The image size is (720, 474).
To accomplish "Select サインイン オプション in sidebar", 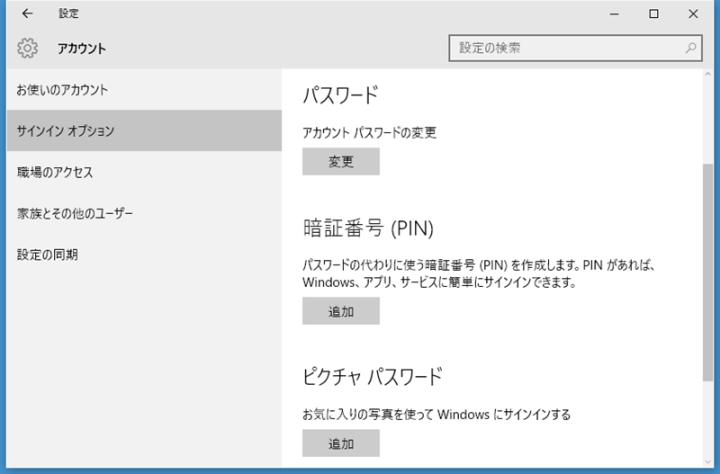I will [144, 131].
